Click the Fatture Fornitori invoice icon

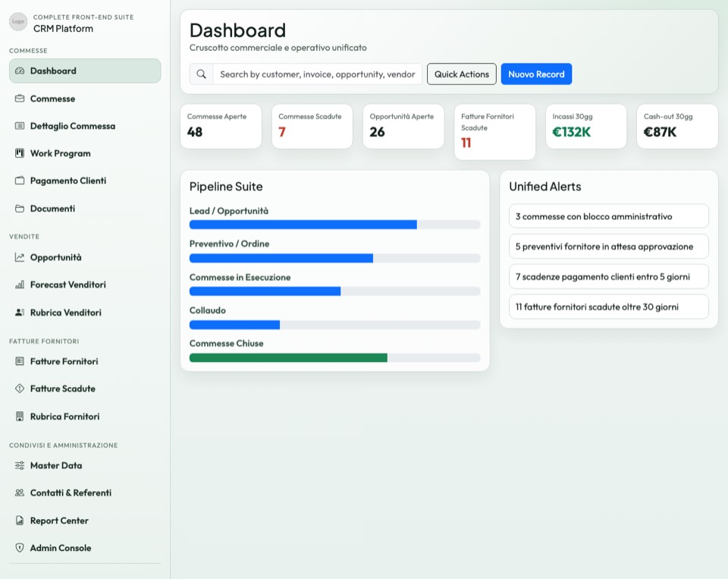pyautogui.click(x=20, y=361)
